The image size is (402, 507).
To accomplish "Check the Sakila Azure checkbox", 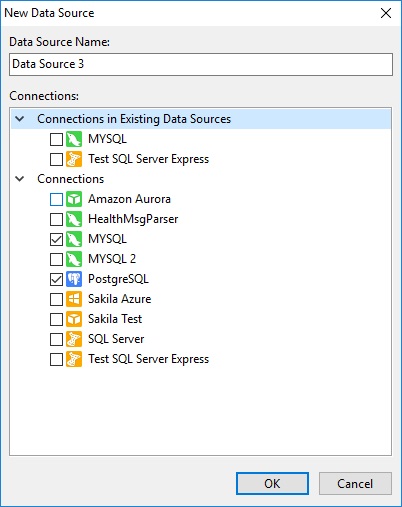I will [x=56, y=299].
